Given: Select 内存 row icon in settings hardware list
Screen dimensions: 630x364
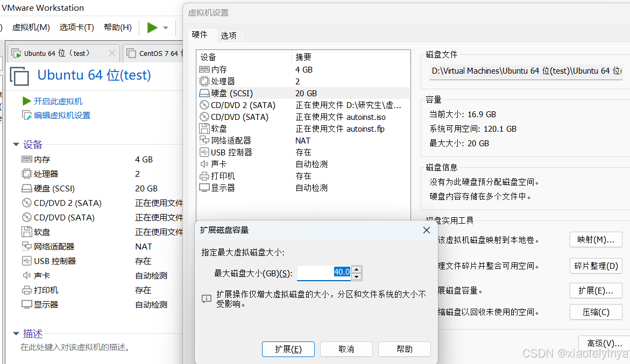Looking at the screenshot, I should click(204, 69).
